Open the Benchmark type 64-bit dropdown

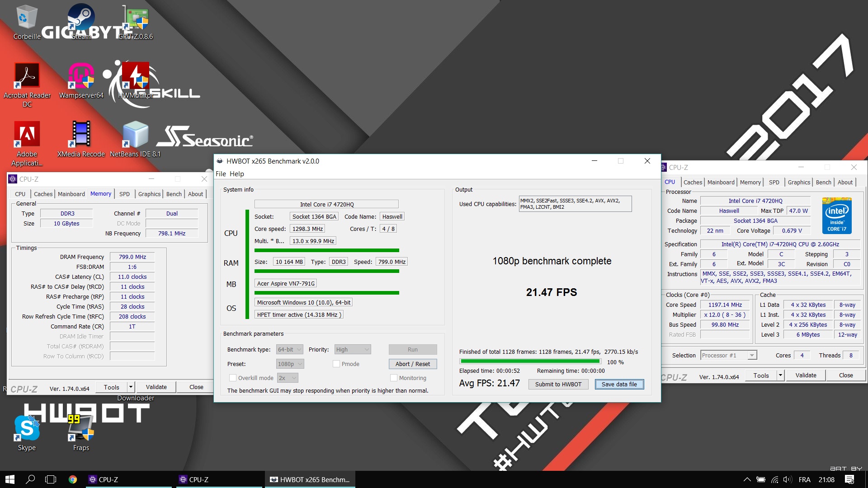tap(290, 349)
